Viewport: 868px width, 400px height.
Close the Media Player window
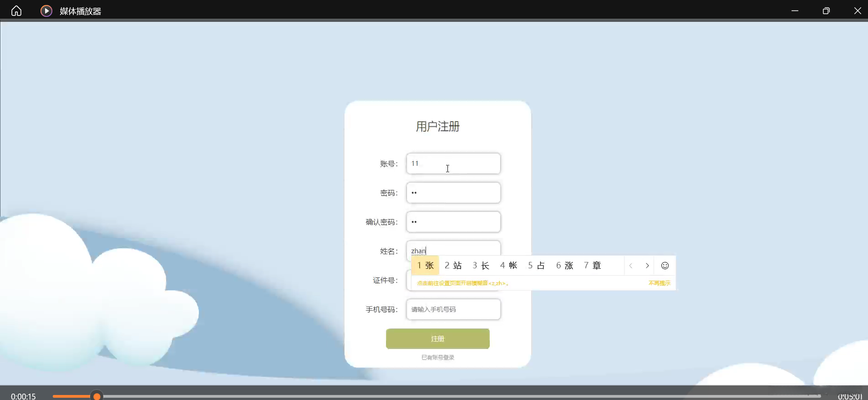[x=858, y=10]
